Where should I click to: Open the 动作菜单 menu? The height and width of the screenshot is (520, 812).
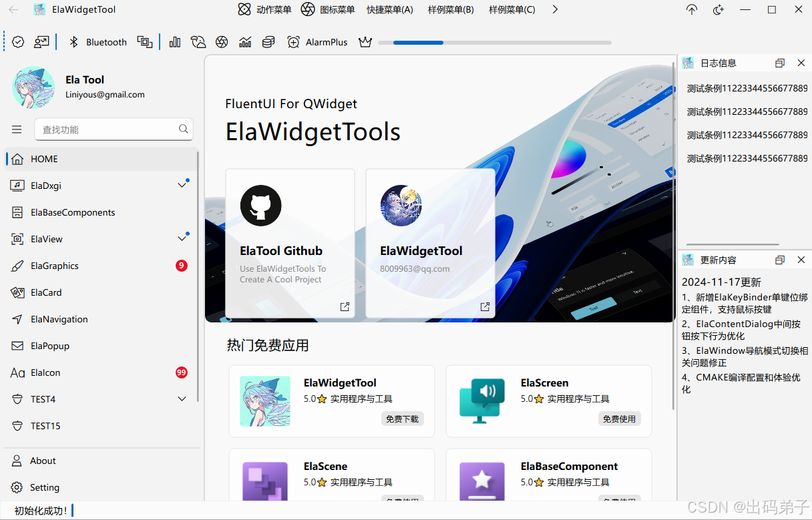(265, 9)
